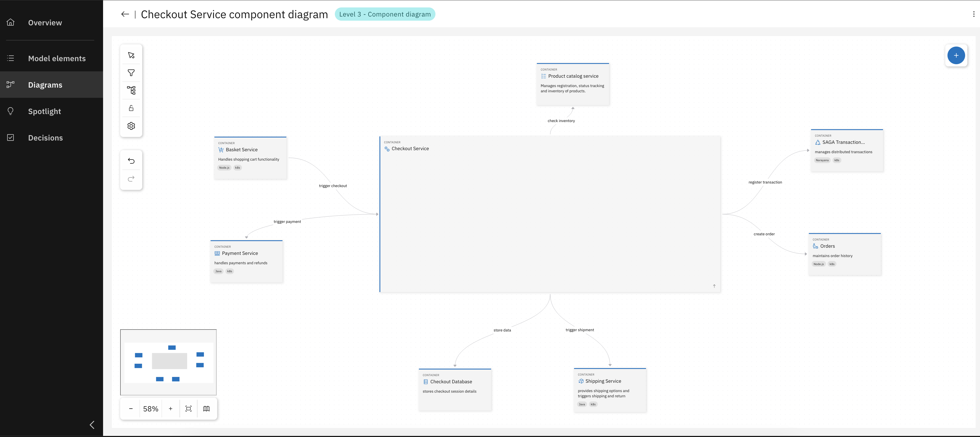The width and height of the screenshot is (980, 437).
Task: Click the blue plus add button
Action: click(956, 55)
